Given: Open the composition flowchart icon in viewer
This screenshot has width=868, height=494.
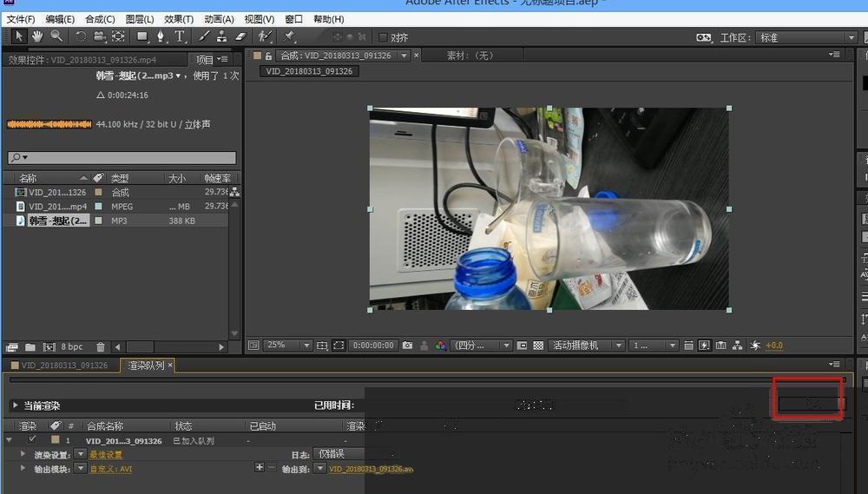Looking at the screenshot, I should click(x=737, y=345).
